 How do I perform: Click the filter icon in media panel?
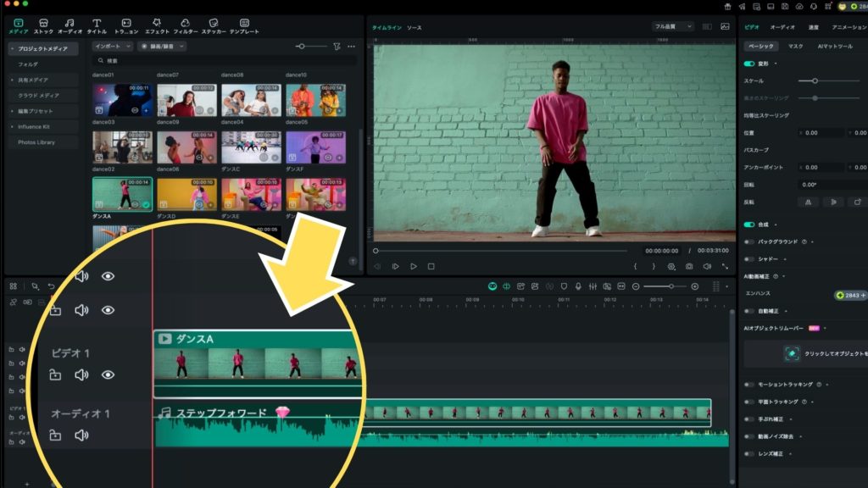pos(337,46)
